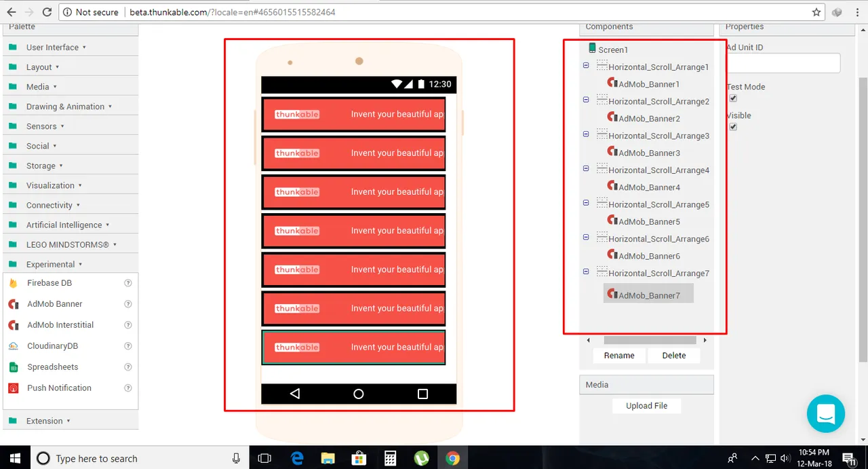Expand the Sensors palette category

pos(71,126)
